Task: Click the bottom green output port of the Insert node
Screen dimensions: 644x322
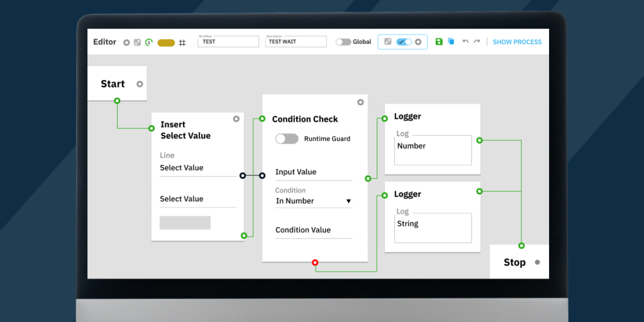Action: [243, 236]
